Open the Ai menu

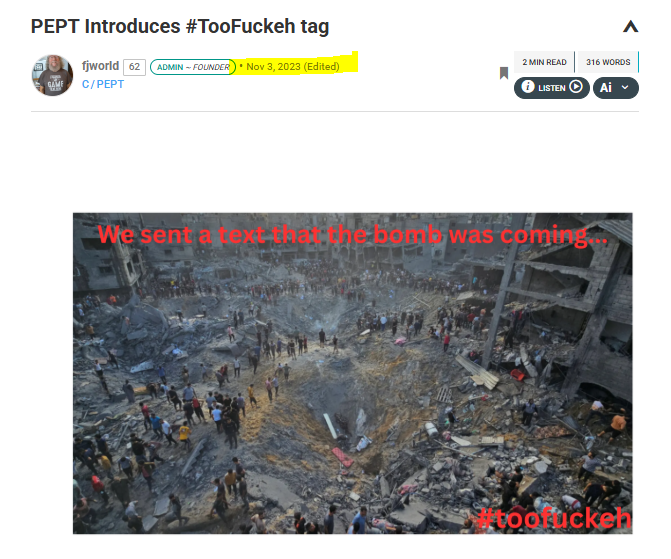[616, 88]
